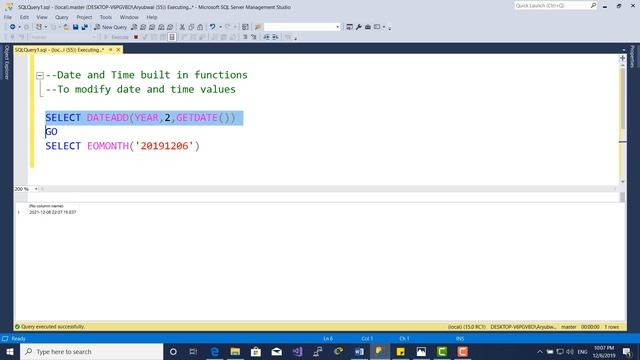Expand the Properties side panel tab
640x360 pixels.
tap(633, 56)
